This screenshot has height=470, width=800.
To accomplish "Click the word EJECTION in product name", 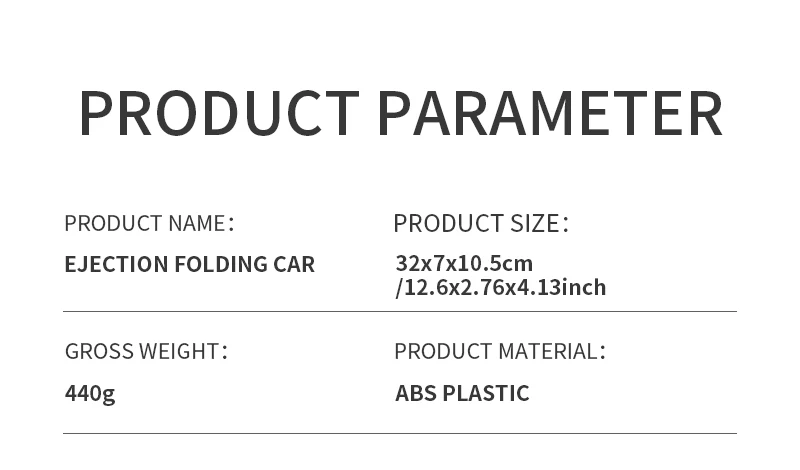I will [x=116, y=265].
